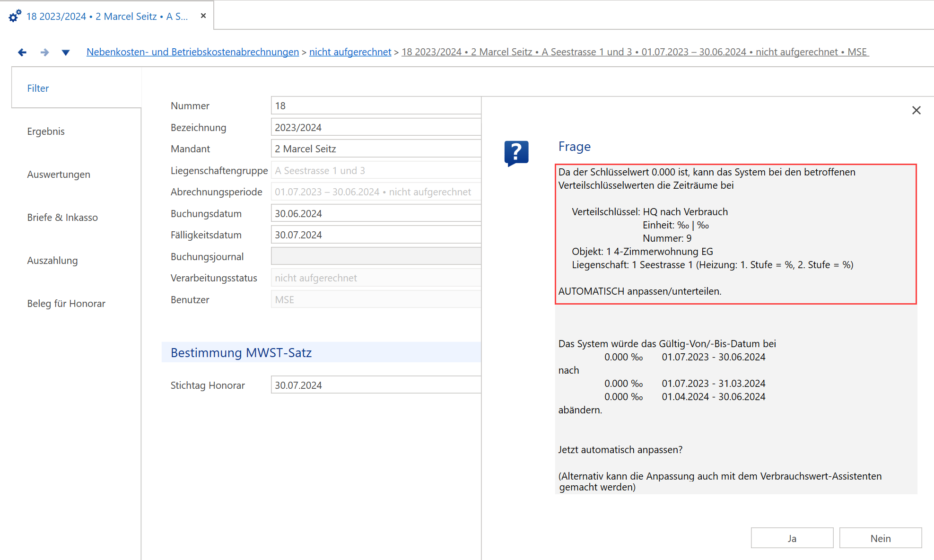Click the 01.07.2023 - 31.03.2024 period line
The width and height of the screenshot is (934, 560).
[x=685, y=384]
